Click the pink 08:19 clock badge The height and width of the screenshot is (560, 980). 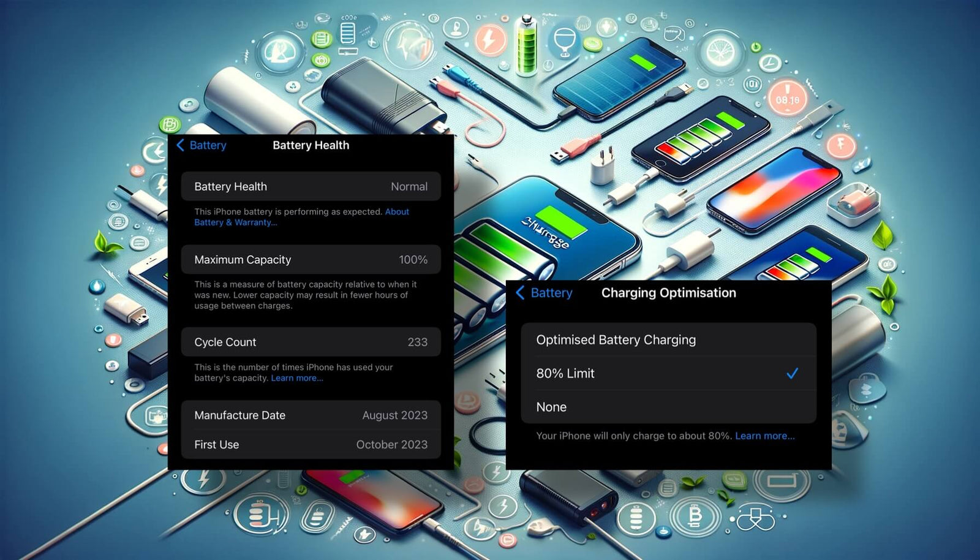(x=787, y=99)
